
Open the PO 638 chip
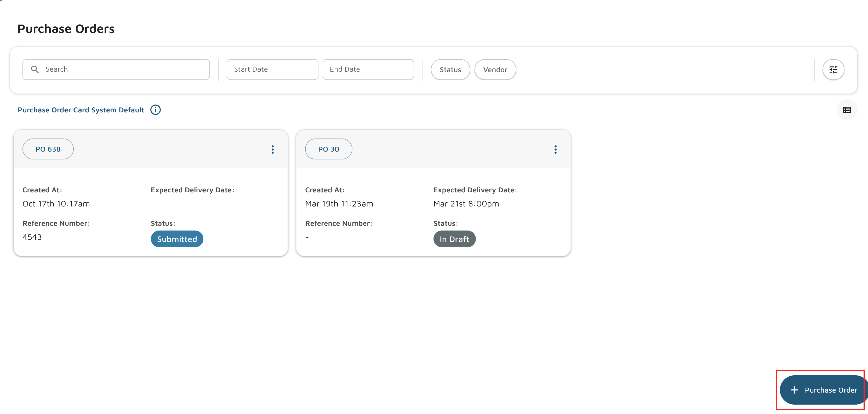coord(48,149)
